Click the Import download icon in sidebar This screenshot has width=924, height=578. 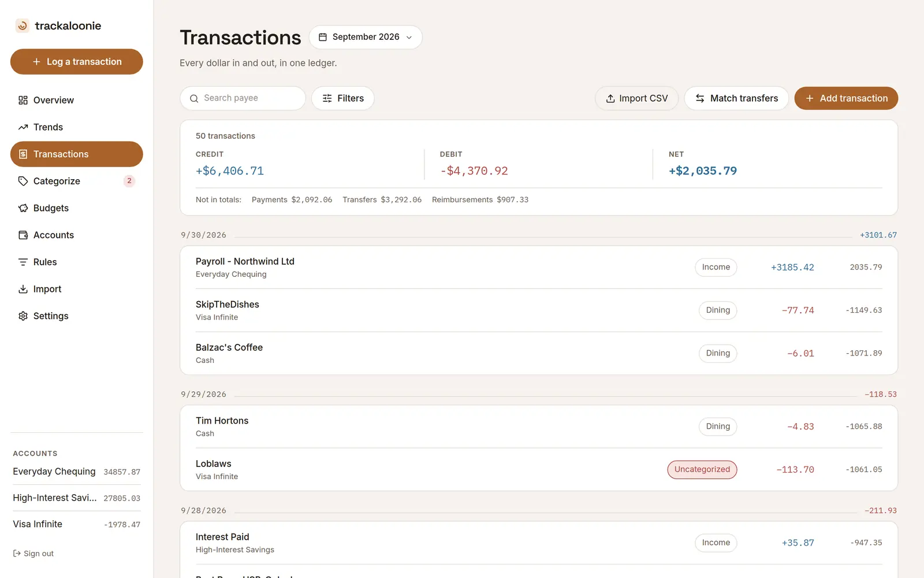click(x=23, y=289)
